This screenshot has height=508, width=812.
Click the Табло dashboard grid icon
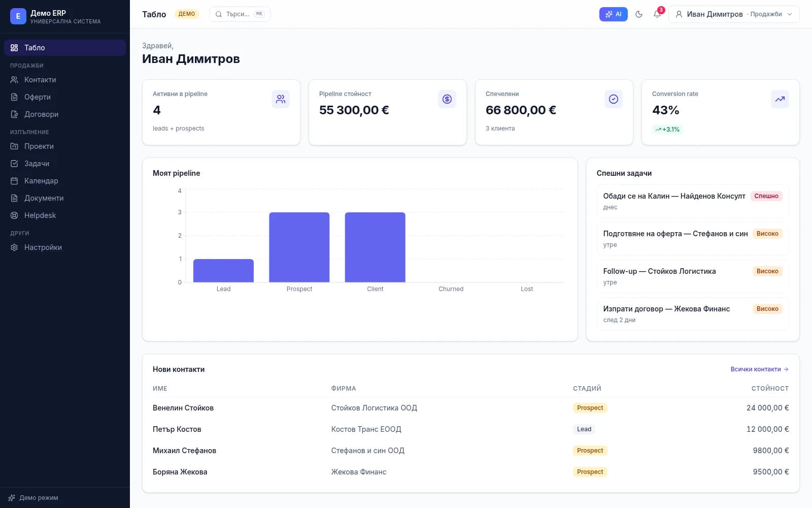pos(14,48)
